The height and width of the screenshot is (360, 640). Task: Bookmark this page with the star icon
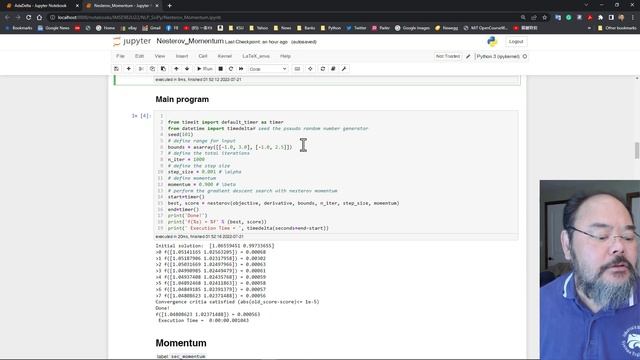pos(544,18)
